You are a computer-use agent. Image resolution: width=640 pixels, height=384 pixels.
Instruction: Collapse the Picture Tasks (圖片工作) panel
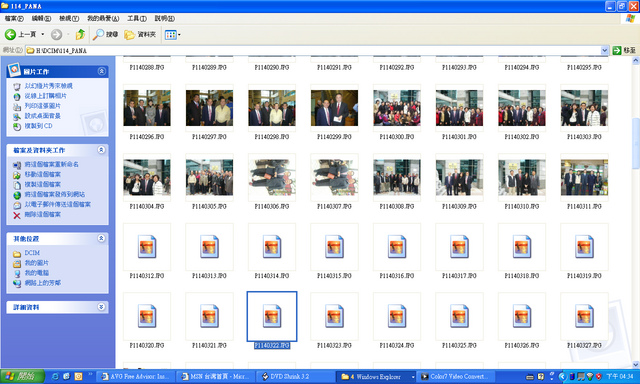[x=101, y=71]
